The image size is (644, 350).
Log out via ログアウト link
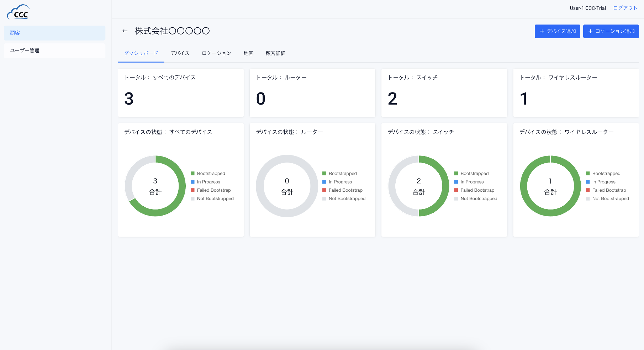(x=625, y=8)
